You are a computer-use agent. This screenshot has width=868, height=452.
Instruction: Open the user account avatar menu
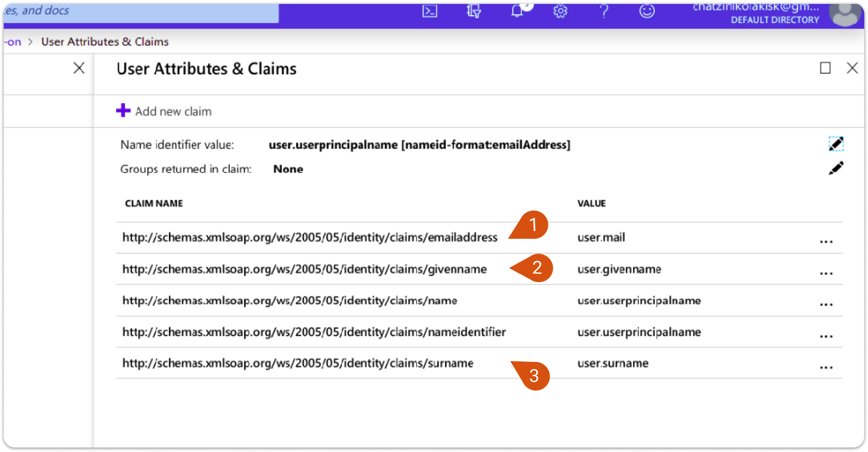click(845, 14)
